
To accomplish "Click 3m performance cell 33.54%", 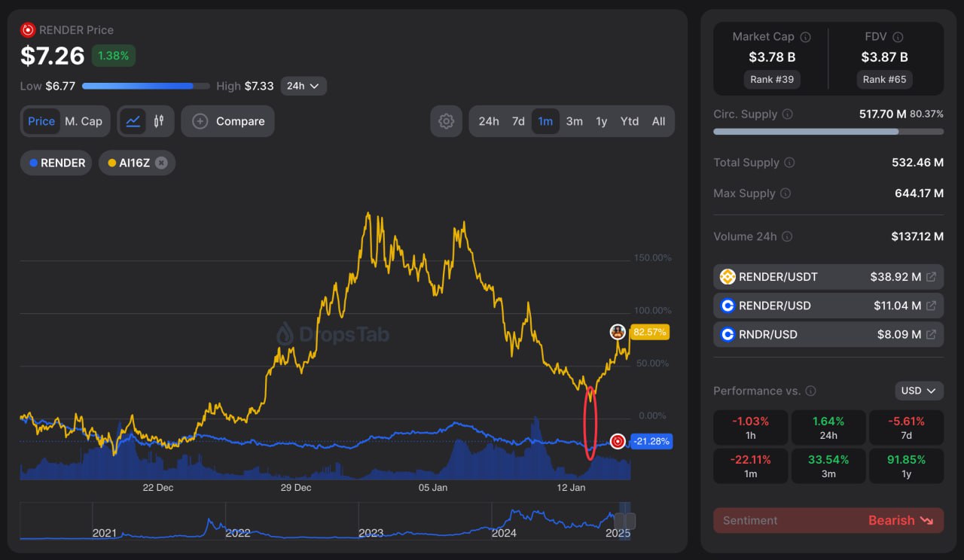I will [828, 466].
